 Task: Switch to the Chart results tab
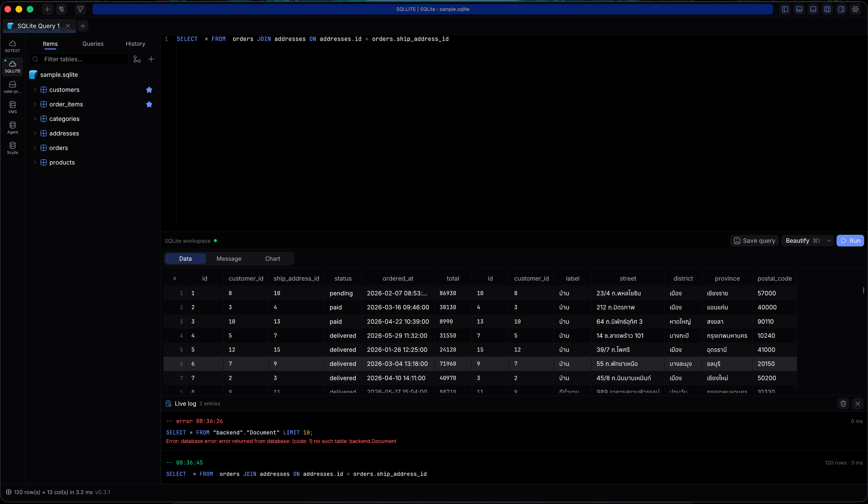[272, 259]
